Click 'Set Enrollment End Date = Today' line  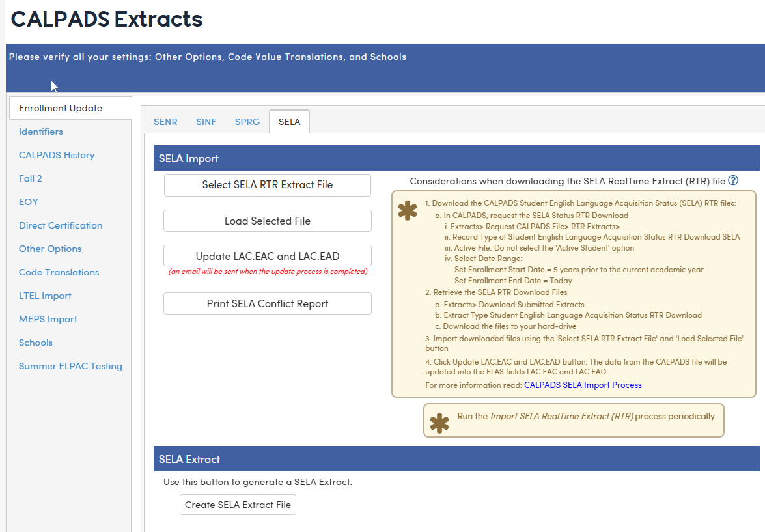[513, 281]
